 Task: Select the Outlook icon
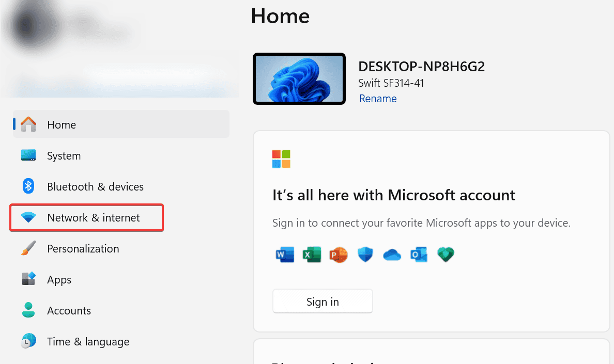click(x=419, y=254)
